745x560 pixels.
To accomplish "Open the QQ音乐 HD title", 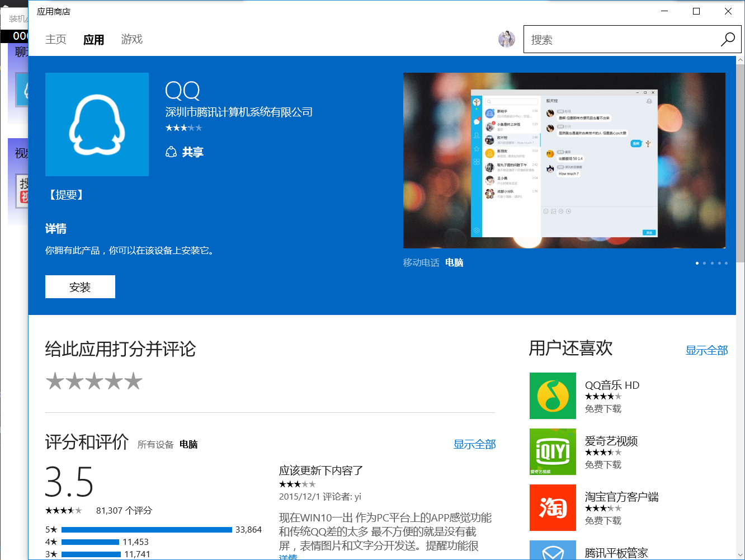I will (x=612, y=385).
